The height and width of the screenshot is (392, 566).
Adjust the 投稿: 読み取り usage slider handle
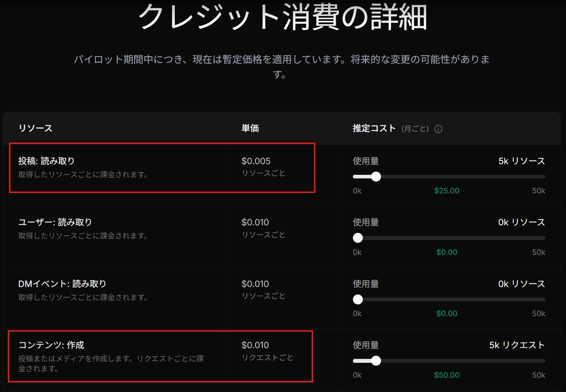tap(376, 177)
